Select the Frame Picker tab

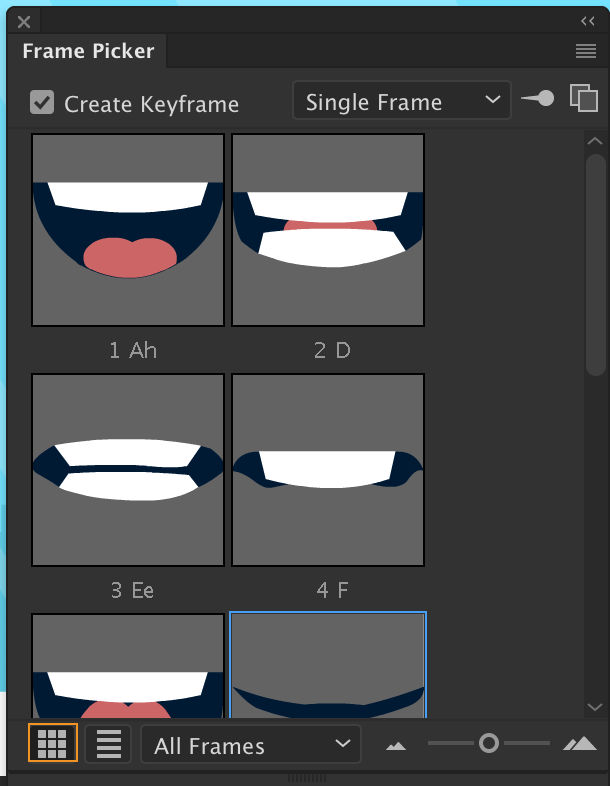pos(88,51)
